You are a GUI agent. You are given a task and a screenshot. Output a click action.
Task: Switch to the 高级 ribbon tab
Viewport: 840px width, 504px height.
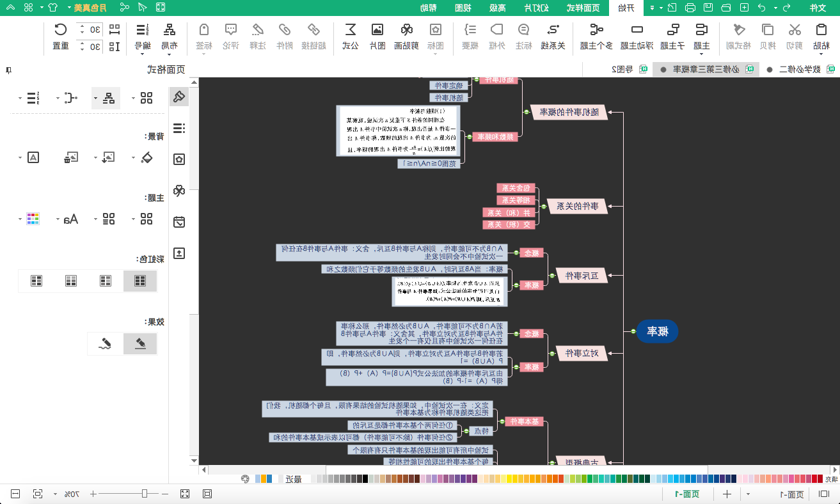click(x=496, y=8)
